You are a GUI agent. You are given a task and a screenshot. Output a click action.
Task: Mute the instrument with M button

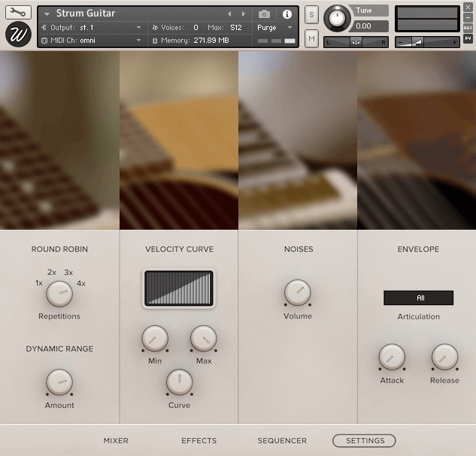click(x=311, y=38)
